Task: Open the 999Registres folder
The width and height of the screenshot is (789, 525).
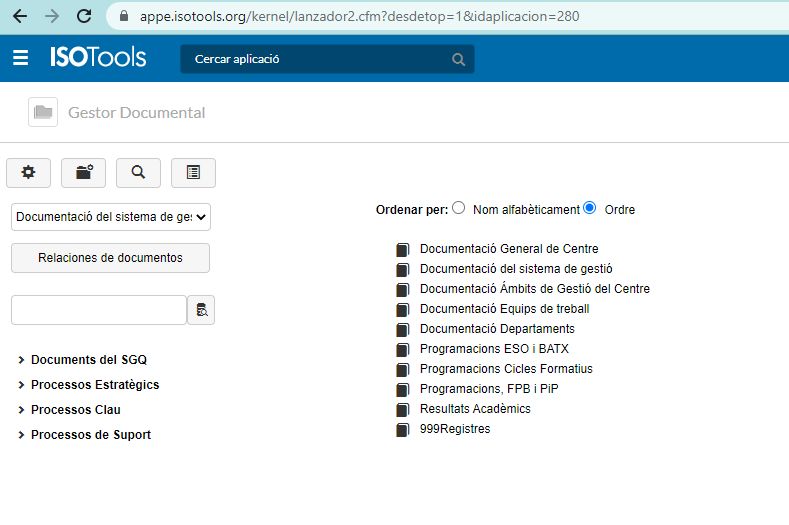Action: pyautogui.click(x=454, y=429)
